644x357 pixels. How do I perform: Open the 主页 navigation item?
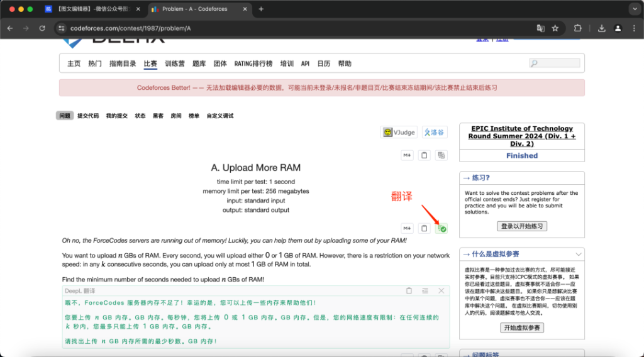[74, 63]
